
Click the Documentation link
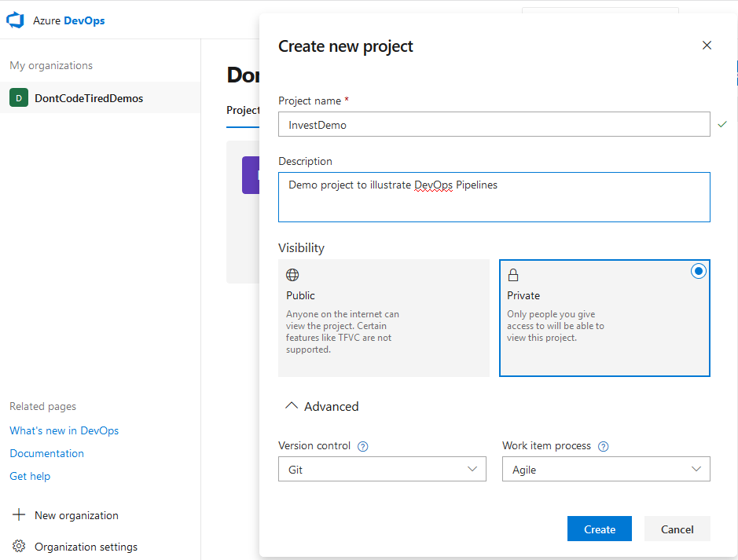pos(46,453)
